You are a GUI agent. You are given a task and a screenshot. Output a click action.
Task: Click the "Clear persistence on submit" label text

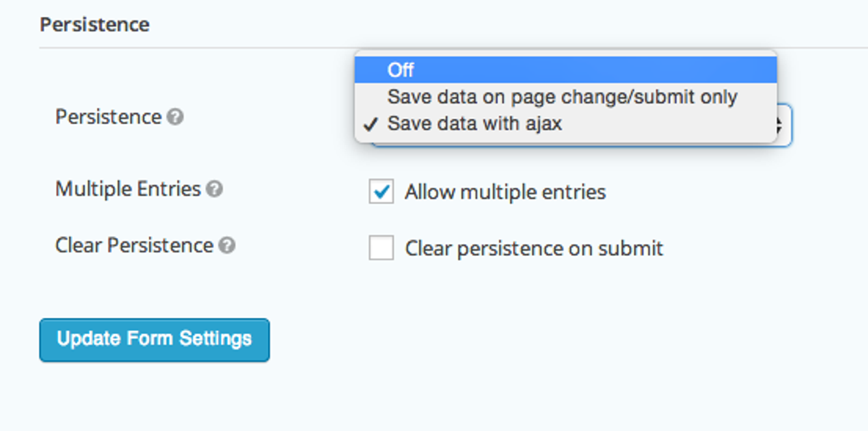(x=534, y=248)
